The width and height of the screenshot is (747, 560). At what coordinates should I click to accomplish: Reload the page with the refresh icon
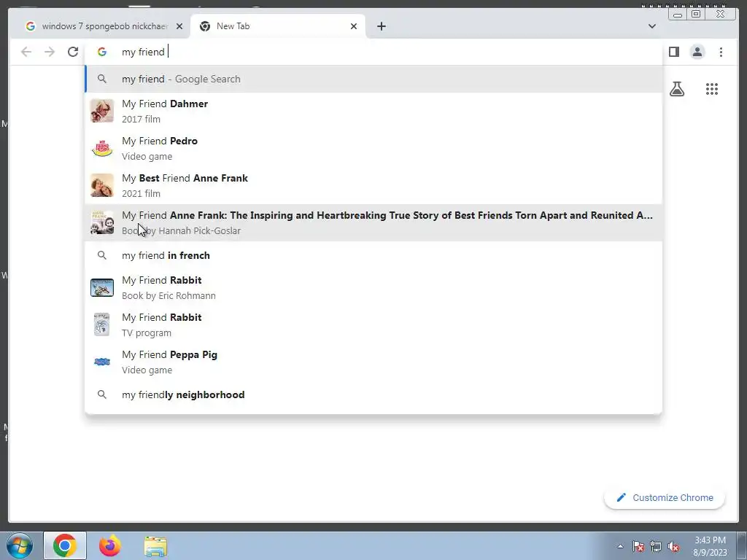click(x=73, y=52)
